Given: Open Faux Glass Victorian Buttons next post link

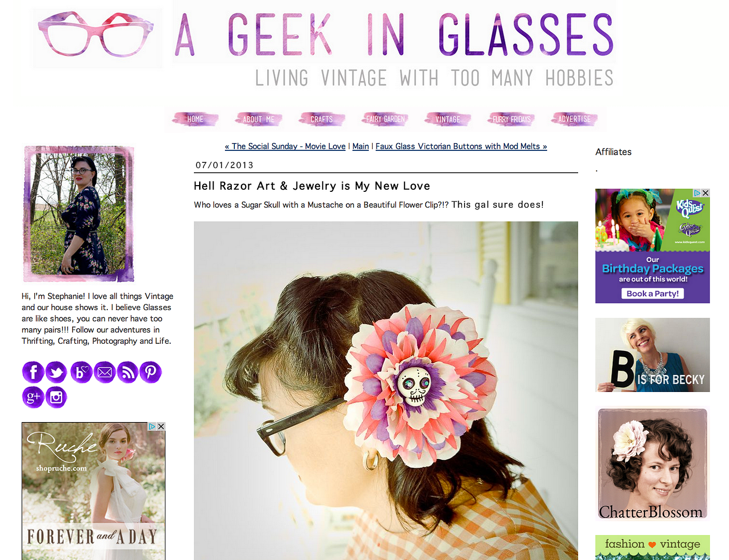Looking at the screenshot, I should pyautogui.click(x=461, y=146).
